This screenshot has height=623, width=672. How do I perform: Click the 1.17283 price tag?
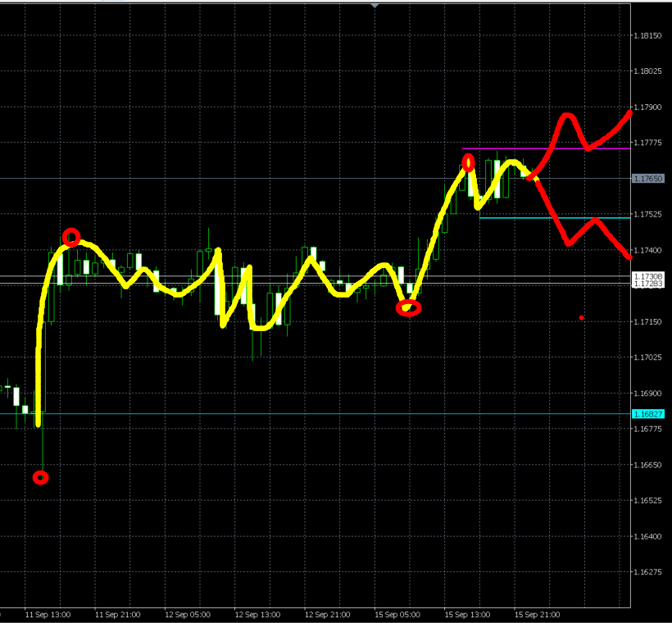click(x=648, y=284)
